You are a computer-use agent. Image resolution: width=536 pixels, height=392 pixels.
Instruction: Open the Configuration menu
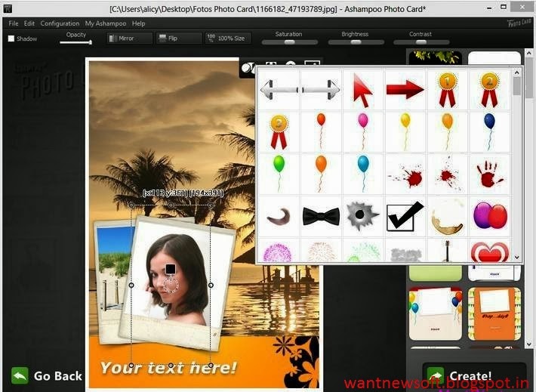60,23
